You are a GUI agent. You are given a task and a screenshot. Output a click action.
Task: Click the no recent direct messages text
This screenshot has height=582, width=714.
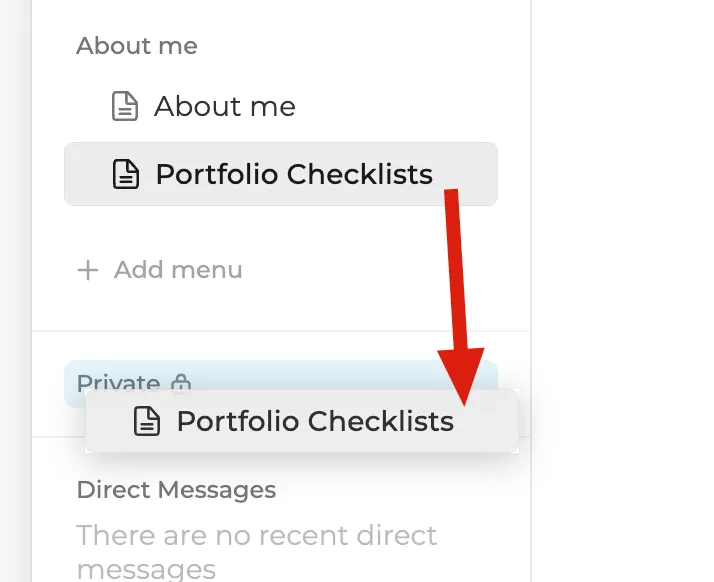coord(257,552)
